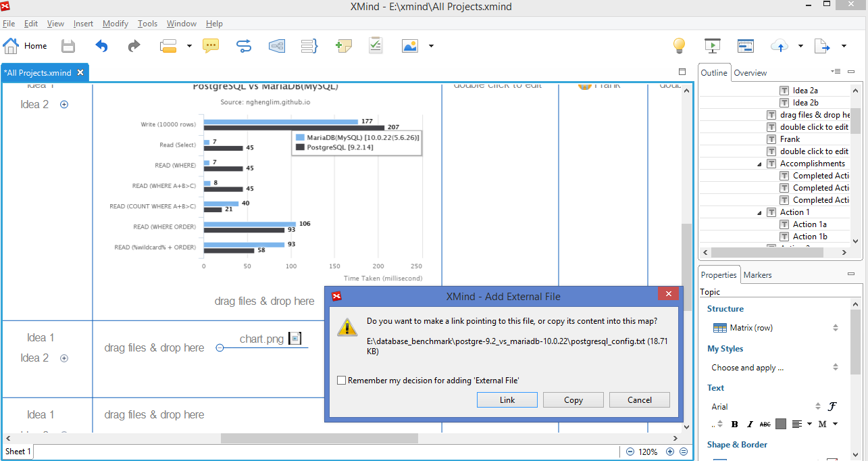This screenshot has height=461, width=868.
Task: Add a callout with the speech bubble icon
Action: click(211, 46)
